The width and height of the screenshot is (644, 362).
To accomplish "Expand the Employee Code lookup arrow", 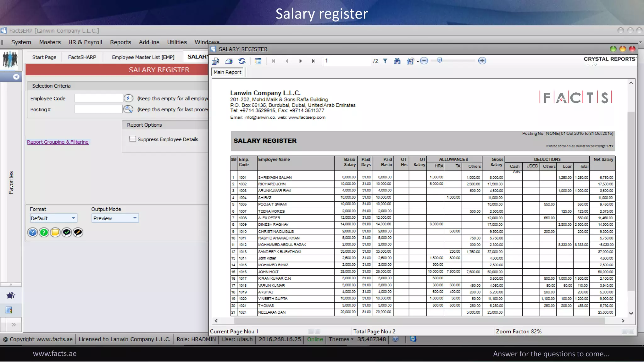I will coord(128,98).
